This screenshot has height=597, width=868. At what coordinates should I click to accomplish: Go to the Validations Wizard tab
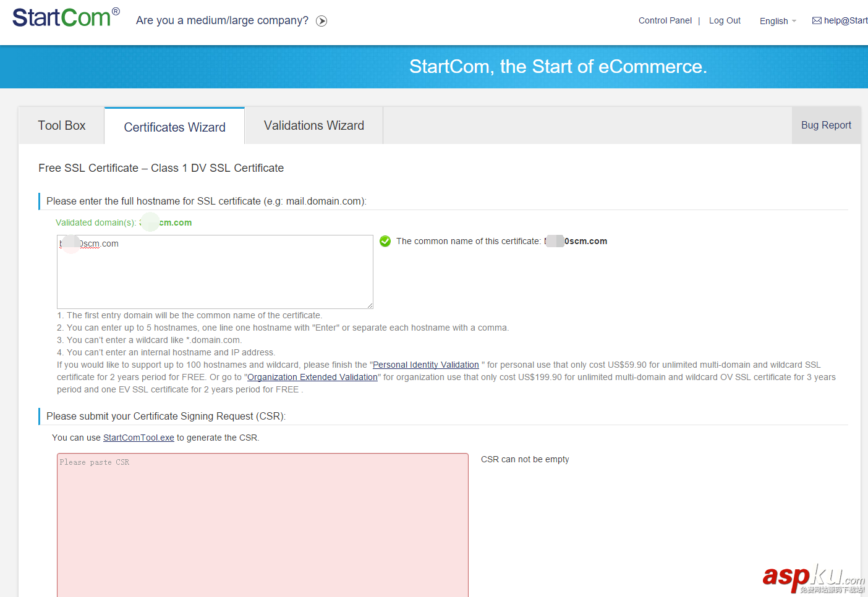point(313,125)
